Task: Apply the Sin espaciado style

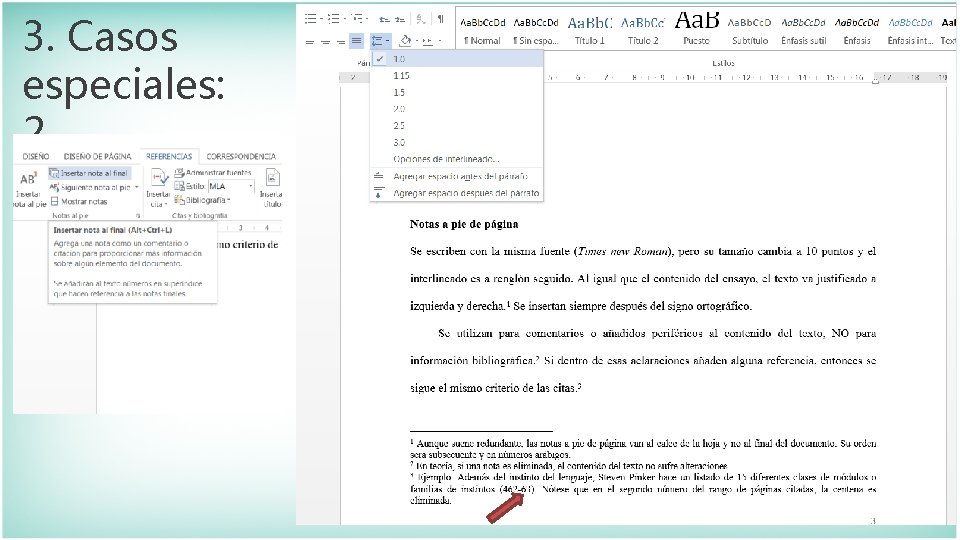Action: 536,31
